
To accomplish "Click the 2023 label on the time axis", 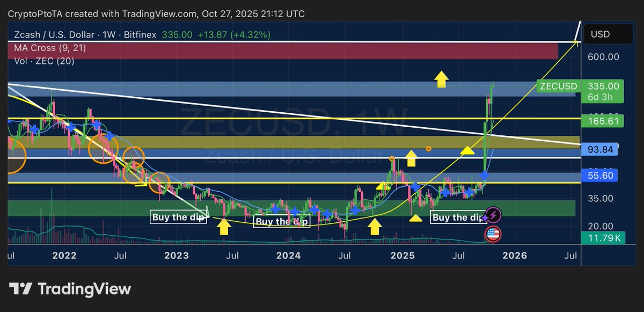I will (x=177, y=256).
